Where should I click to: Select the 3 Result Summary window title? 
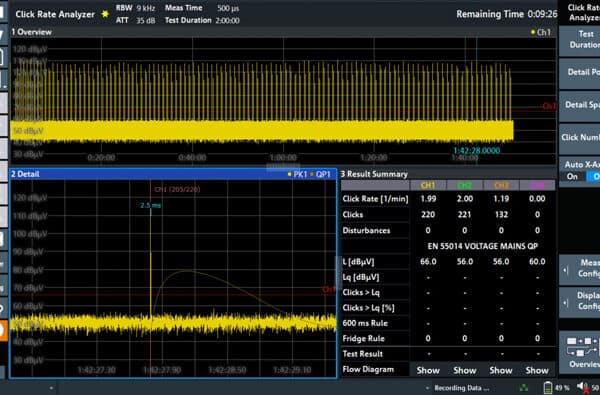pyautogui.click(x=374, y=174)
